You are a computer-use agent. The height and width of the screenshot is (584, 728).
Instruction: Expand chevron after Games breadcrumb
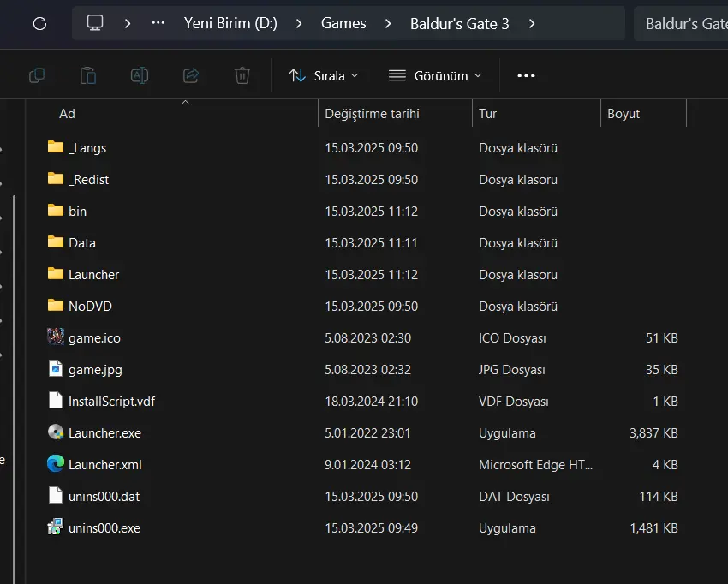pyautogui.click(x=388, y=23)
